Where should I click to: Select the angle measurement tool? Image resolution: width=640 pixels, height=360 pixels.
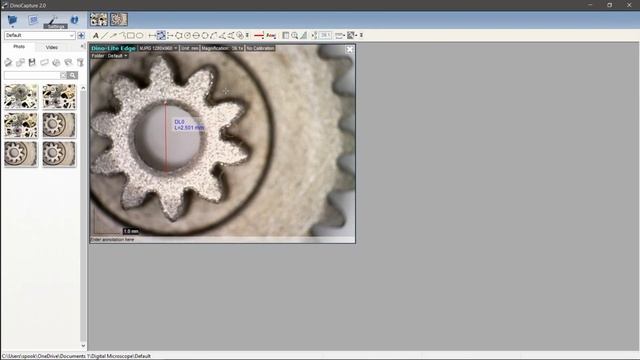pyautogui.click(x=222, y=36)
